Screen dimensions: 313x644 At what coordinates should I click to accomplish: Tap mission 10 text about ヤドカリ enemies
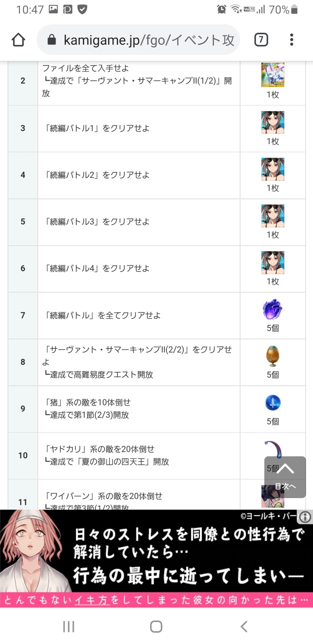pos(100,449)
